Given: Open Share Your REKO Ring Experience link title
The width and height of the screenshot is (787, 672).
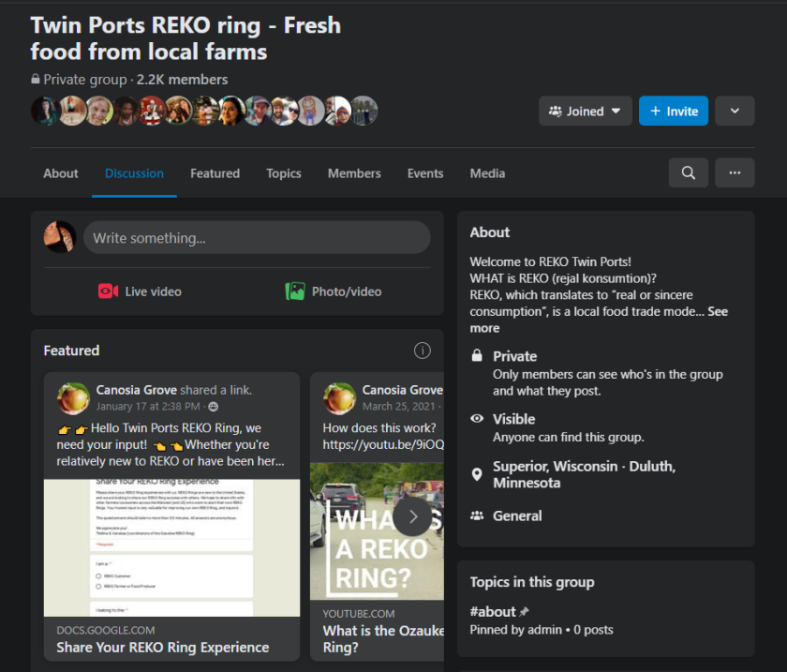Looking at the screenshot, I should click(163, 647).
